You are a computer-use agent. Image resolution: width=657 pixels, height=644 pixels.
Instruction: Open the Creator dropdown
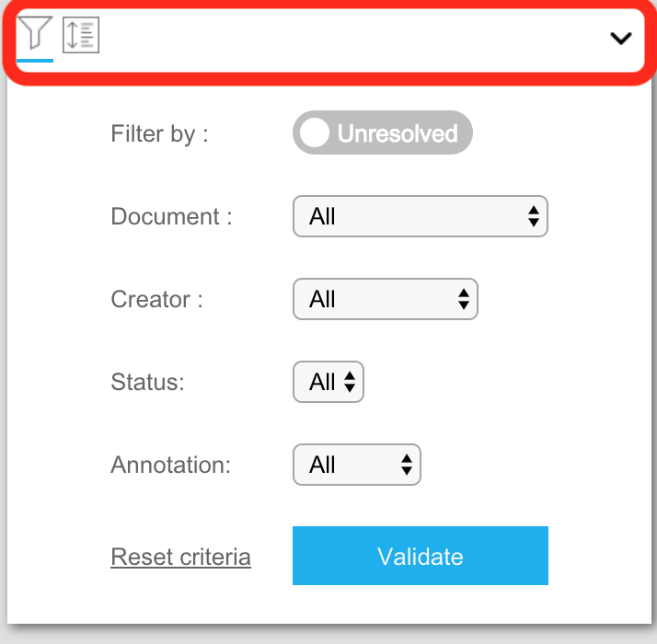(386, 299)
